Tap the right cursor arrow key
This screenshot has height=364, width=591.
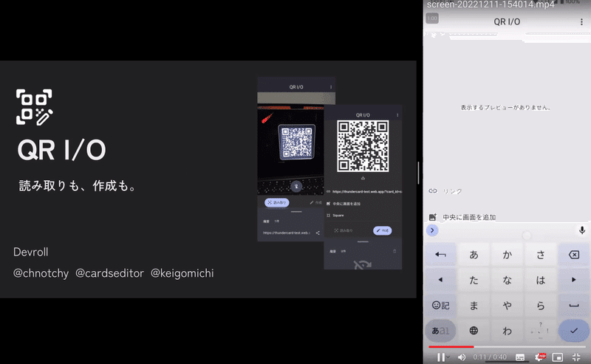(x=574, y=280)
